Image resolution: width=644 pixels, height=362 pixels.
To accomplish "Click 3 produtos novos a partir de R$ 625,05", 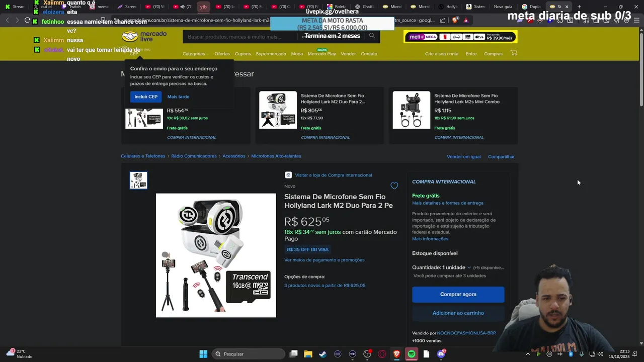I will pyautogui.click(x=325, y=285).
